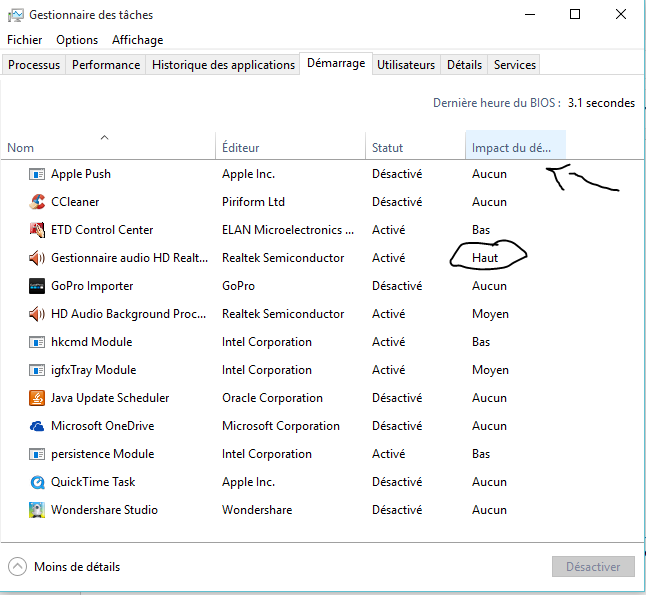This screenshot has height=595, width=646.
Task: Sort by the Impact du dé... column header
Action: (515, 145)
